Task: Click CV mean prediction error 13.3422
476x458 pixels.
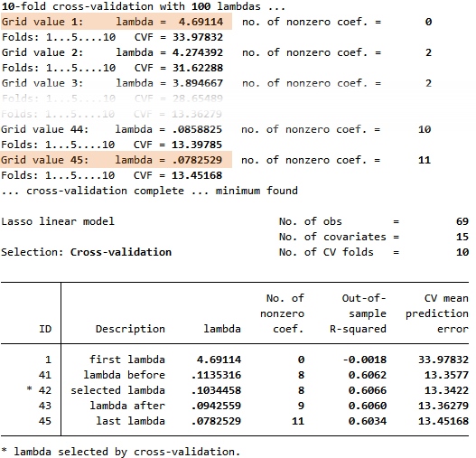Action: [x=446, y=390]
